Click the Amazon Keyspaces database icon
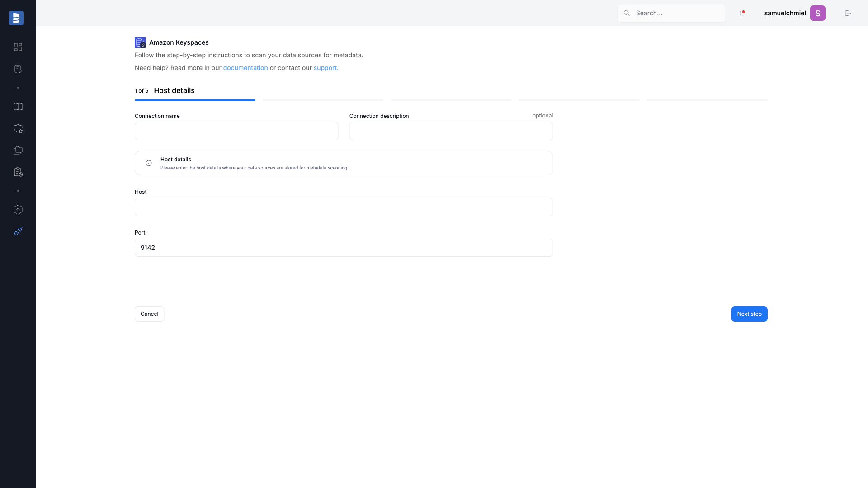The image size is (868, 488). click(x=140, y=42)
